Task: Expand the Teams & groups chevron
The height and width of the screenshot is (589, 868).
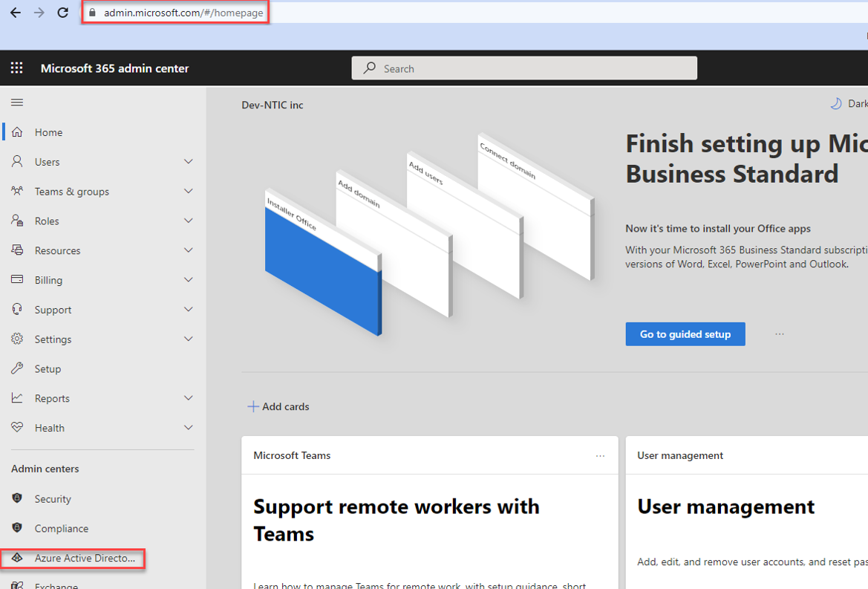Action: pyautogui.click(x=188, y=191)
